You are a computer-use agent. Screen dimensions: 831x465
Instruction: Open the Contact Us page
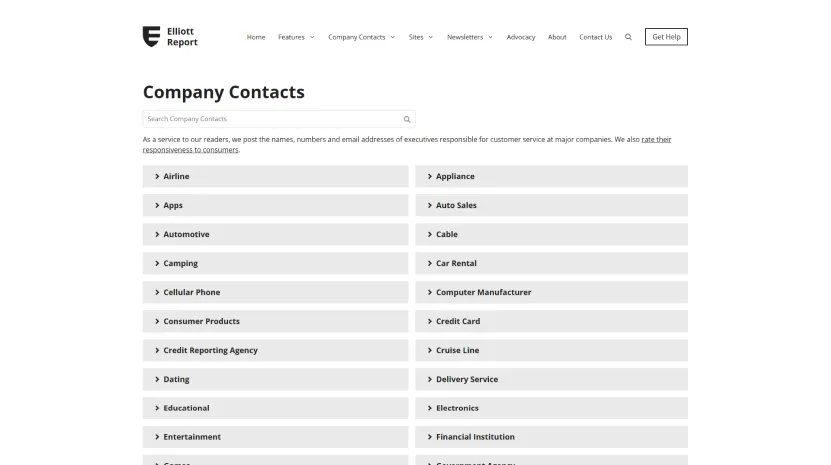(596, 37)
